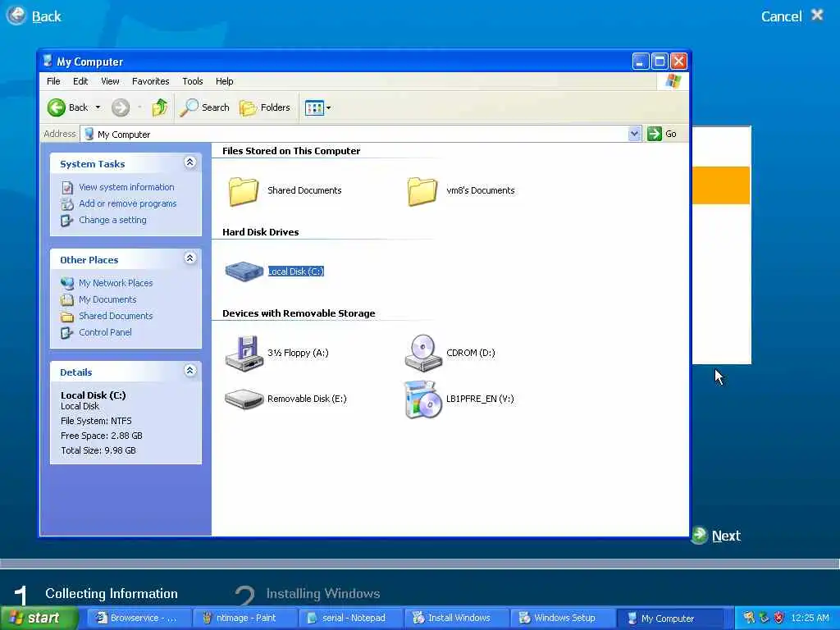The height and width of the screenshot is (630, 840).
Task: Click the security shield tray icon
Action: pos(778,618)
